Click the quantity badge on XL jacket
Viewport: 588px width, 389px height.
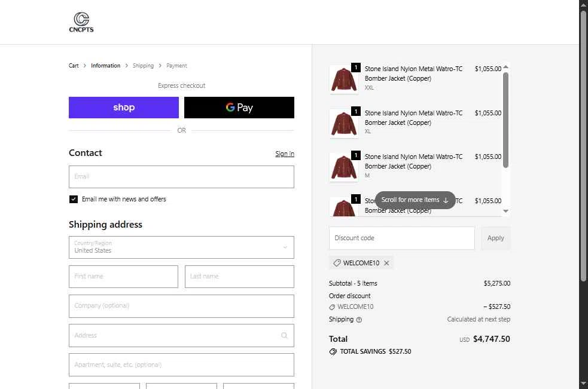pyautogui.click(x=355, y=111)
